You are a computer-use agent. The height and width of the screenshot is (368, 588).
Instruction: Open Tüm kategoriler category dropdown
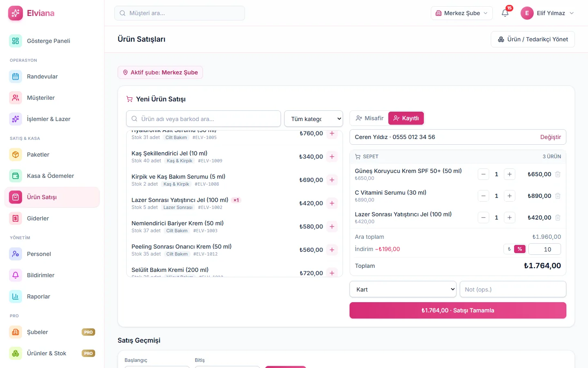coord(314,119)
